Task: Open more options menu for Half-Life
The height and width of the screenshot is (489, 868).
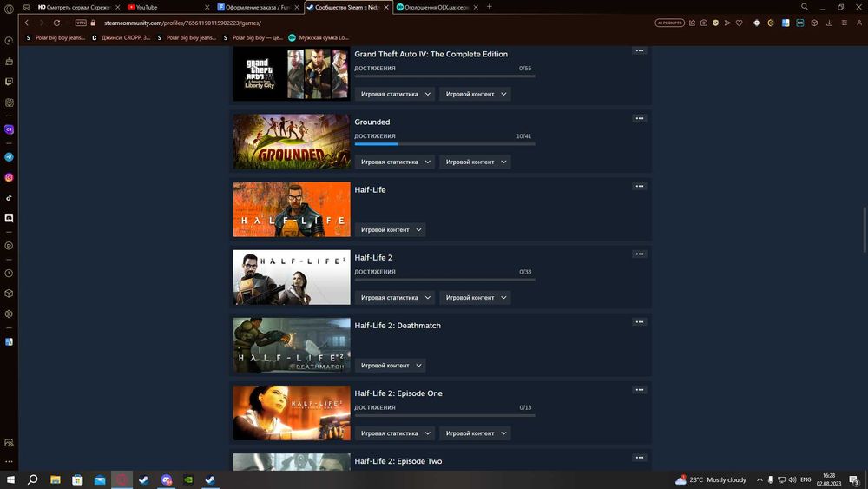Action: pyautogui.click(x=640, y=186)
